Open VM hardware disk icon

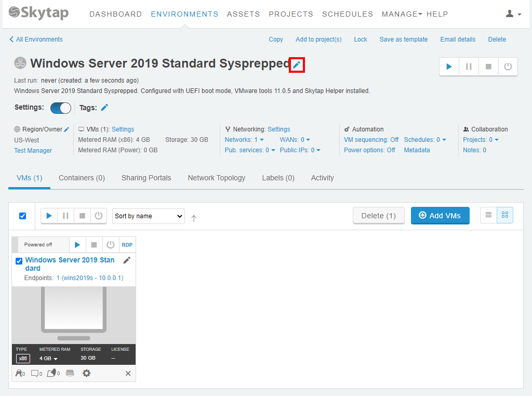click(70, 373)
